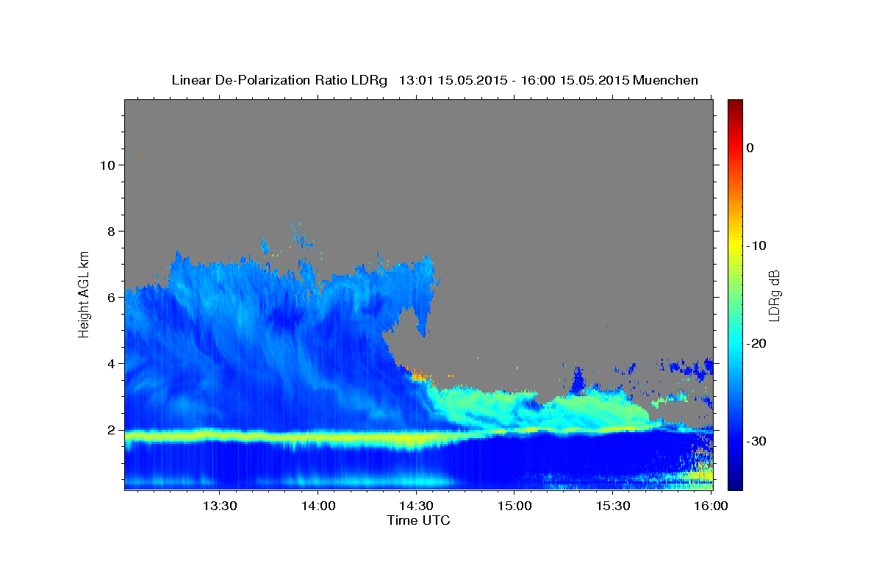
Task: Click the colorbar value -30
Action: tap(756, 441)
